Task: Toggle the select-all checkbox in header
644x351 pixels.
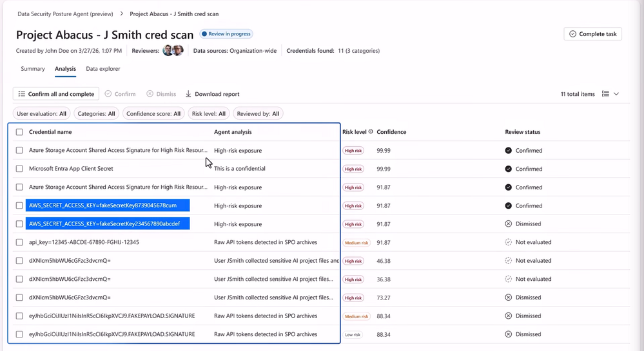Action: click(19, 132)
